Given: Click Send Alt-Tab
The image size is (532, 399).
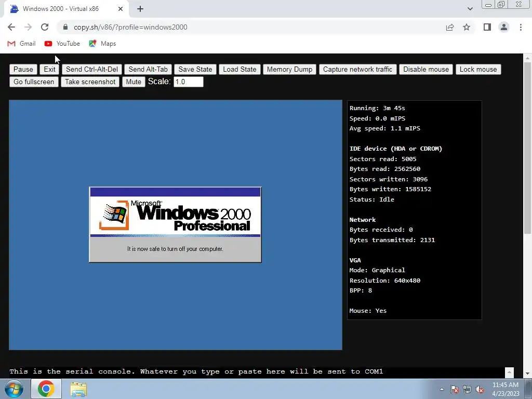Looking at the screenshot, I should pyautogui.click(x=148, y=69).
